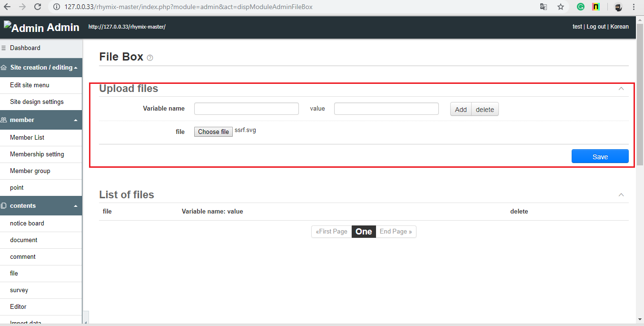Click the Log out link
The width and height of the screenshot is (644, 326).
596,27
